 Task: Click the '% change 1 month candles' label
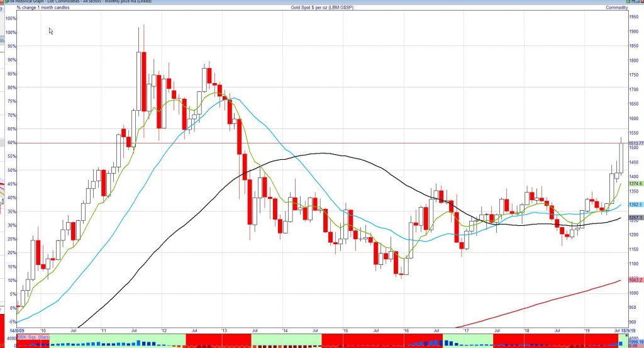43,8
